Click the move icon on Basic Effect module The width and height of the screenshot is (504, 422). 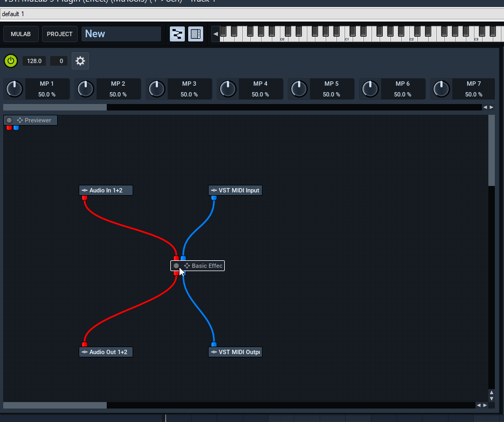click(187, 266)
